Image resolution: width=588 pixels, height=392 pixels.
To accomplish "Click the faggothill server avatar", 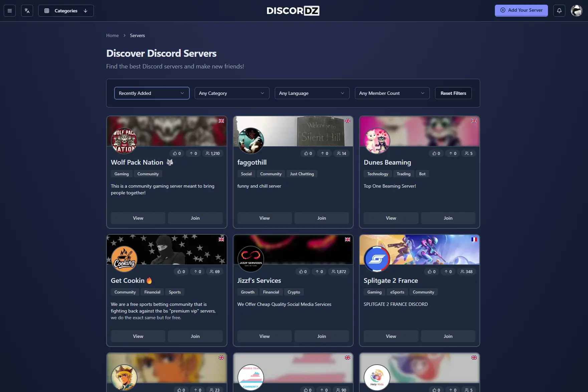I will tap(251, 141).
